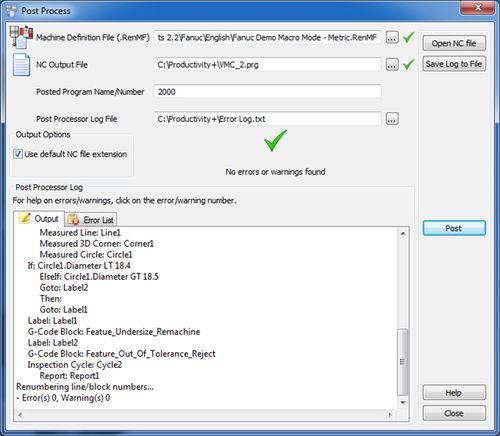Select log line 'Label: Label2'
This screenshot has height=436, width=500.
[53, 343]
